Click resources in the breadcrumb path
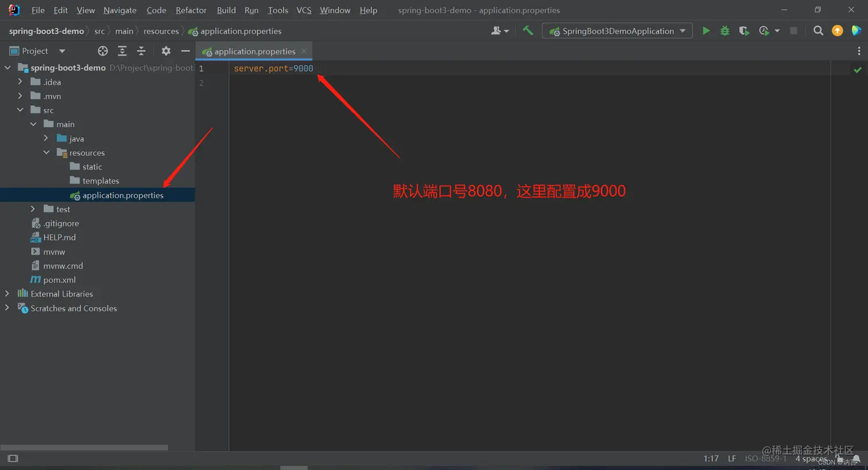The image size is (868, 470). [x=161, y=31]
